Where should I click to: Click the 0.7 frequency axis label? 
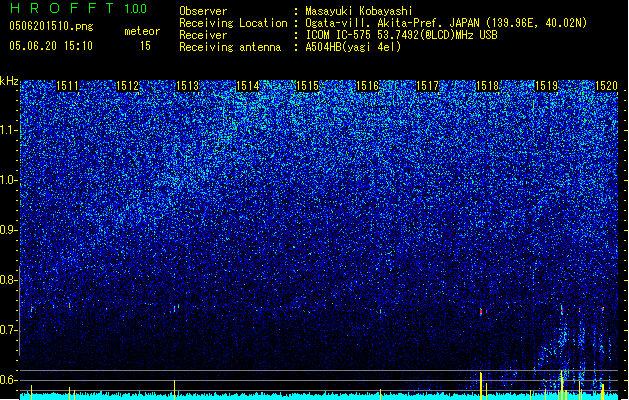(8, 330)
